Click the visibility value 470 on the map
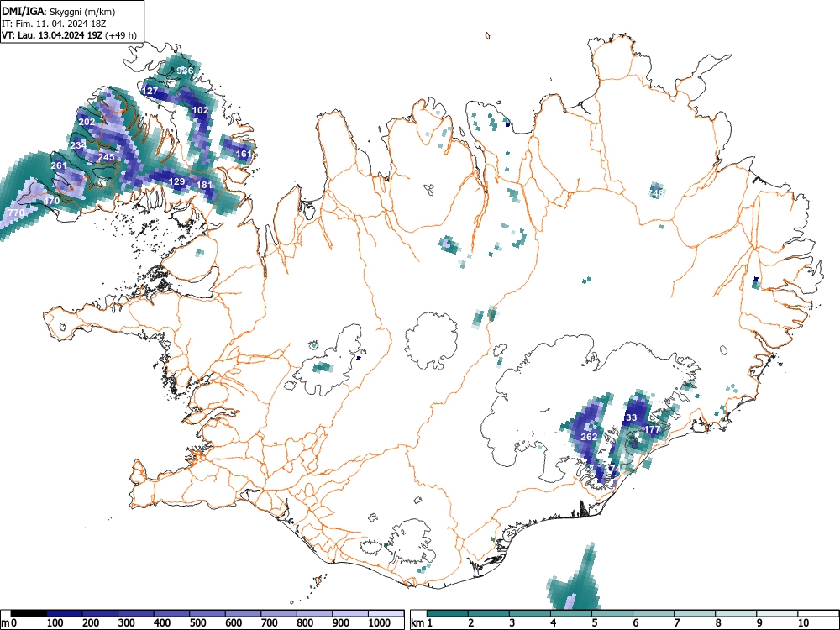Image resolution: width=840 pixels, height=630 pixels. coord(51,202)
